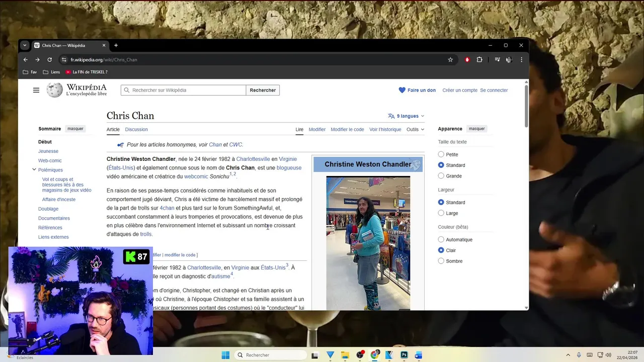Image resolution: width=644 pixels, height=362 pixels.
Task: Open the site information icon in the address bar
Action: coord(64,59)
